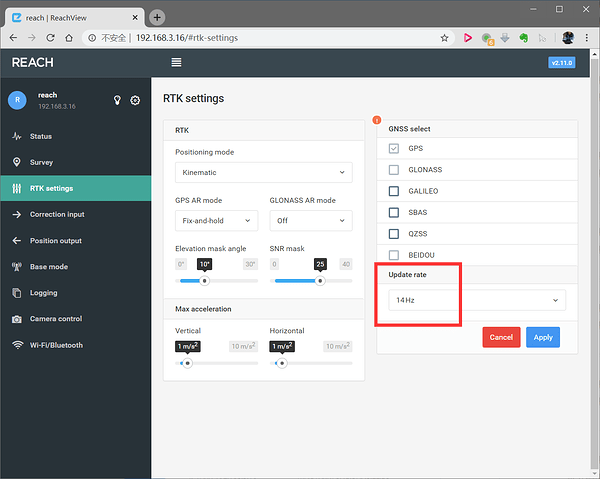Click the v2.11.0 version badge
The image size is (600, 479).
tap(562, 63)
